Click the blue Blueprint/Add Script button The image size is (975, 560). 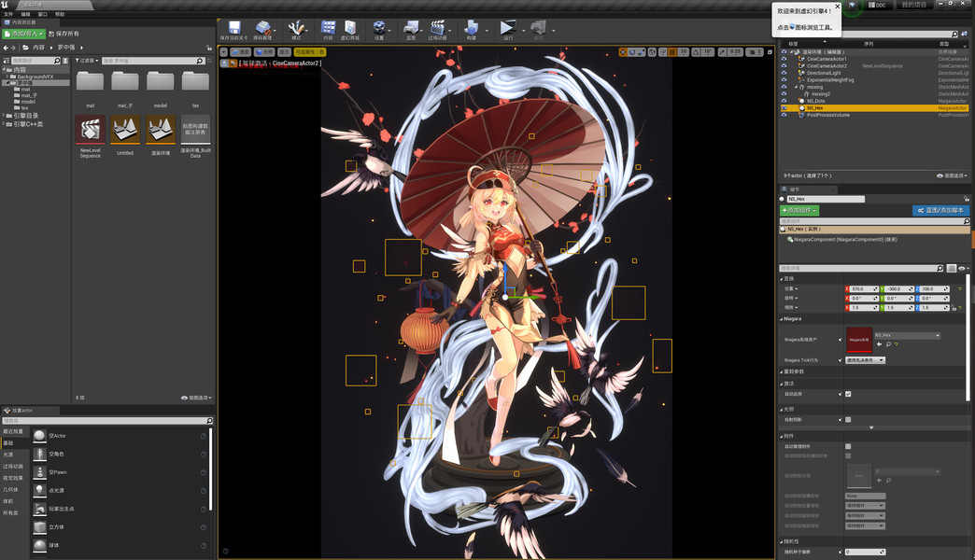click(940, 211)
